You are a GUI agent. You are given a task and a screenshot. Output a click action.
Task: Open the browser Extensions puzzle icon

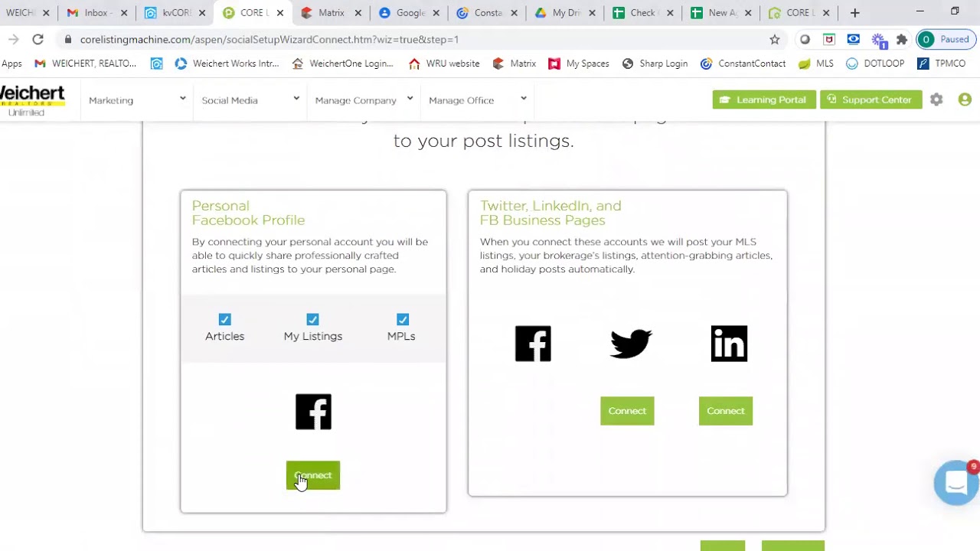coord(902,40)
